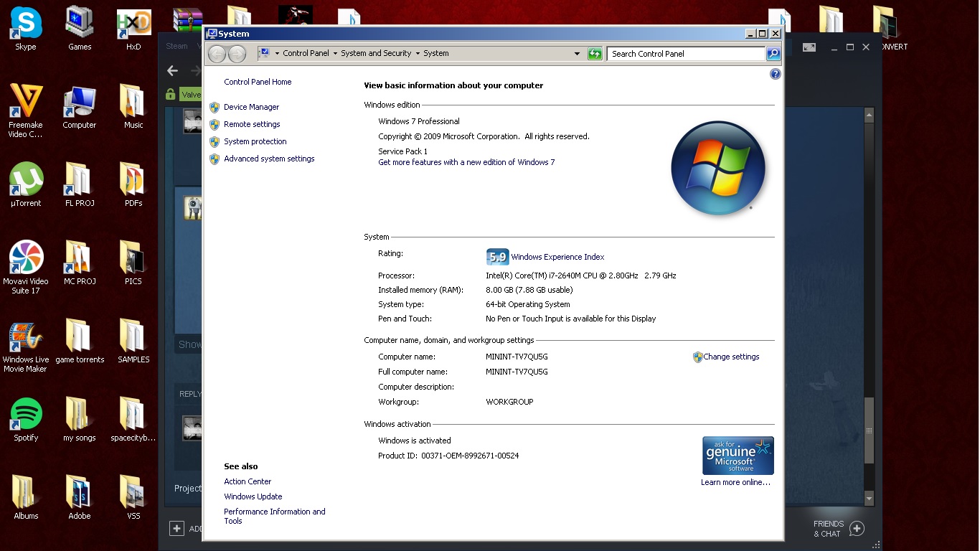Open the Games desktop icon
Image resolution: width=980 pixels, height=551 pixels.
[x=80, y=29]
